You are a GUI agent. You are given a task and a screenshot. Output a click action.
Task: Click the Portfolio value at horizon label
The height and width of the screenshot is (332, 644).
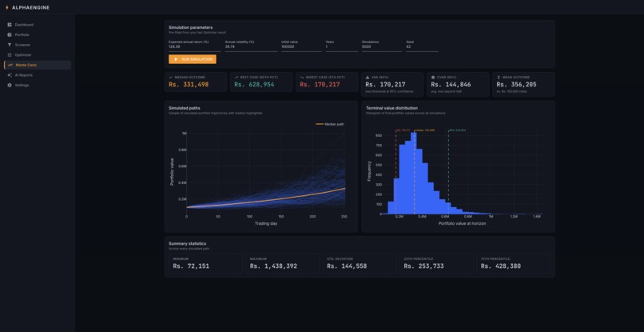462,223
